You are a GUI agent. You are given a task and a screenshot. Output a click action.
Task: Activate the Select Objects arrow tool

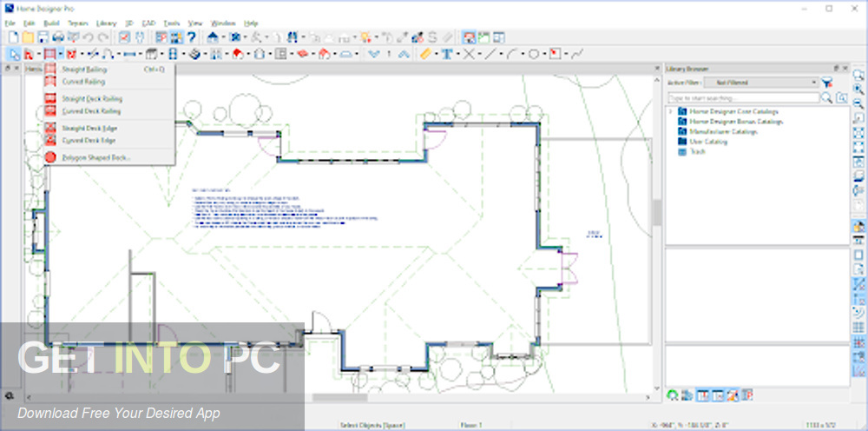click(13, 54)
